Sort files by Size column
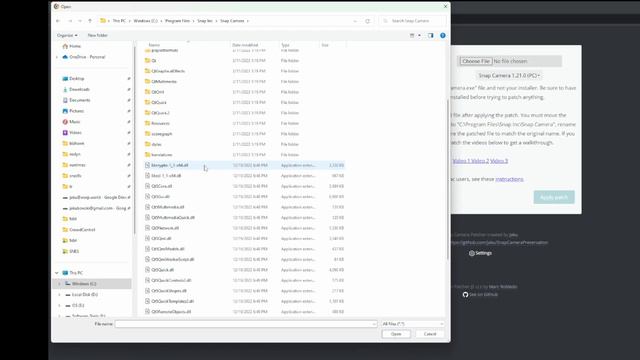 click(x=325, y=45)
